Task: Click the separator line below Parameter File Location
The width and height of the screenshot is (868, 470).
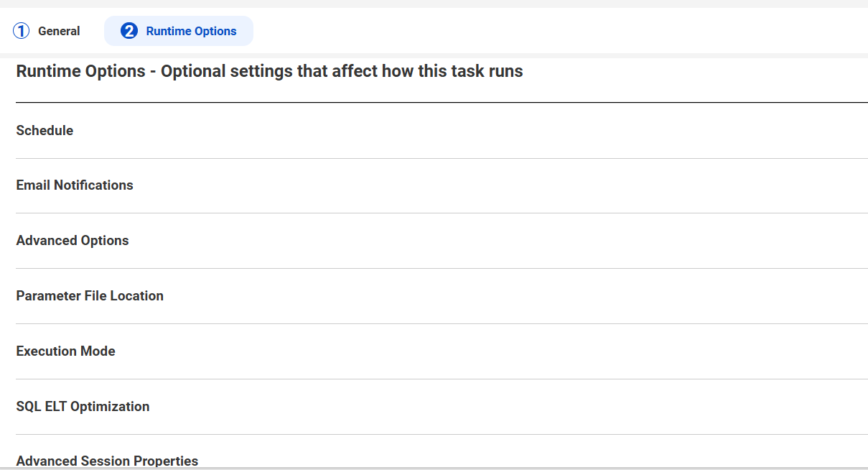Action: [x=442, y=323]
